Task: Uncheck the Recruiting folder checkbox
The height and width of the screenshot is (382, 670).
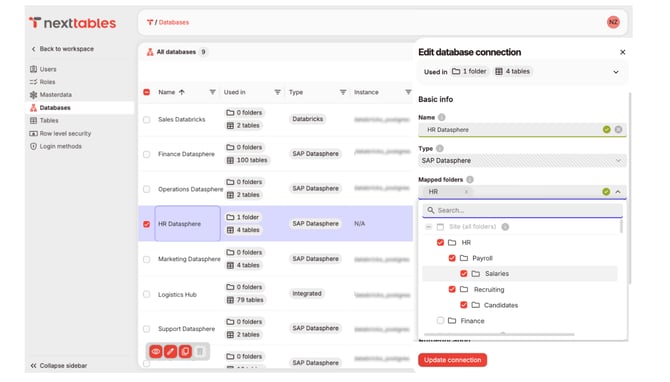Action: tap(452, 289)
